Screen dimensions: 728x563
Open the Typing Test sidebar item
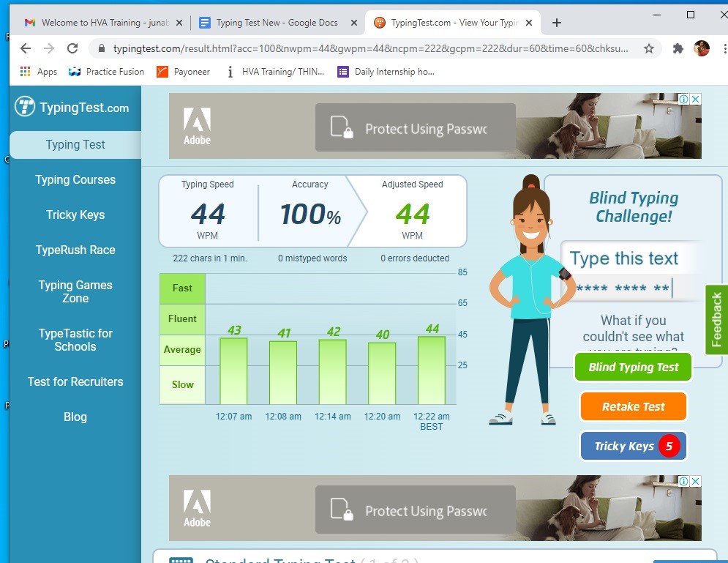75,144
